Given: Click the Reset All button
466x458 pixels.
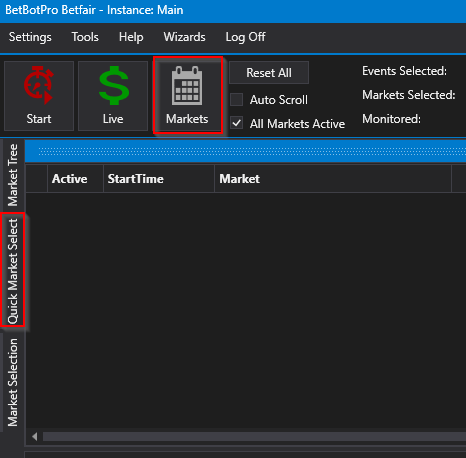Looking at the screenshot, I should (269, 73).
